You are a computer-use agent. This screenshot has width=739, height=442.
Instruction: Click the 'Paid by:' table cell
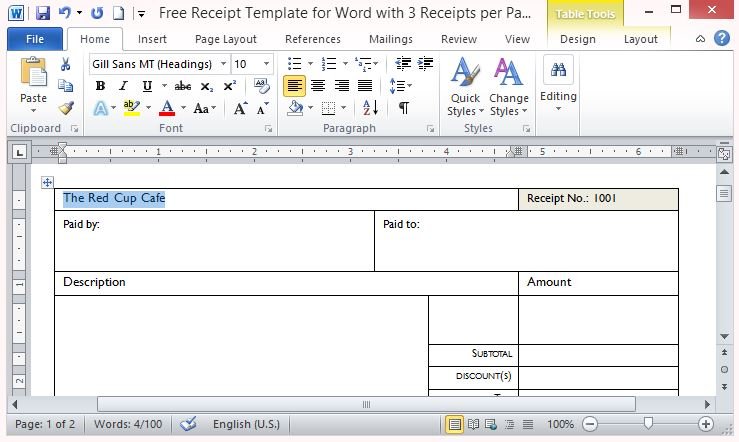[x=214, y=240]
